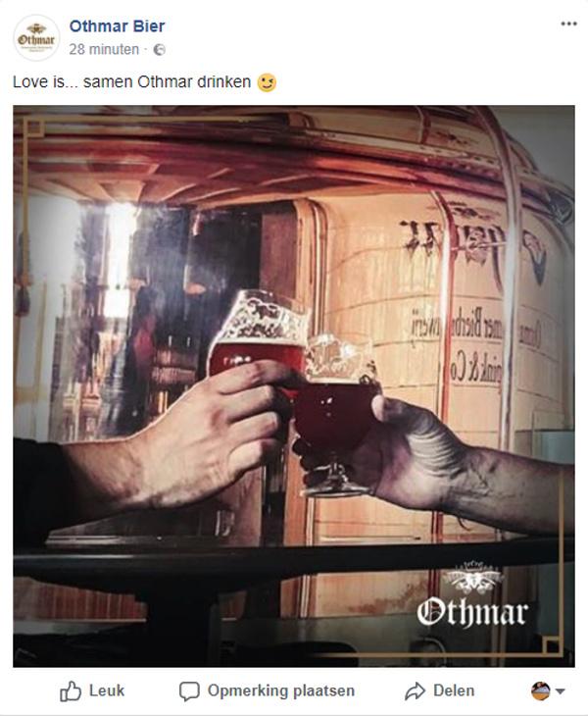Click the speech bubble comment icon
Image resolution: width=588 pixels, height=716 pixels.
189,691
